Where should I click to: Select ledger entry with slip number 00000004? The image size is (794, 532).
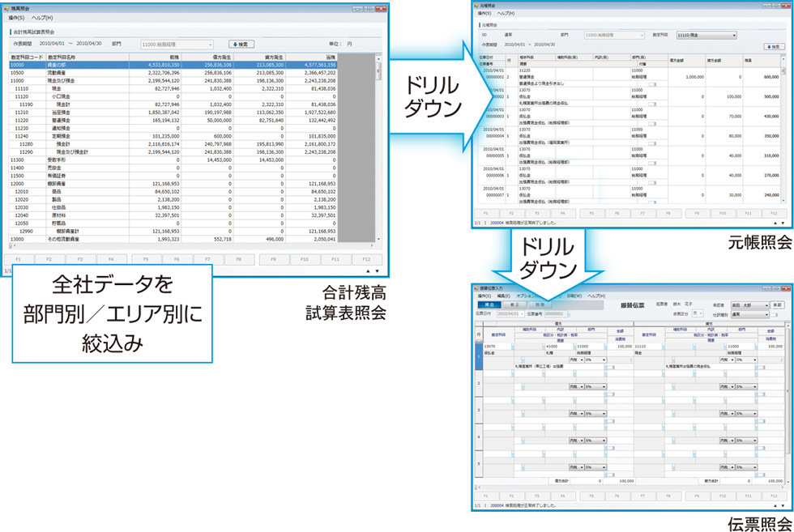(630, 136)
